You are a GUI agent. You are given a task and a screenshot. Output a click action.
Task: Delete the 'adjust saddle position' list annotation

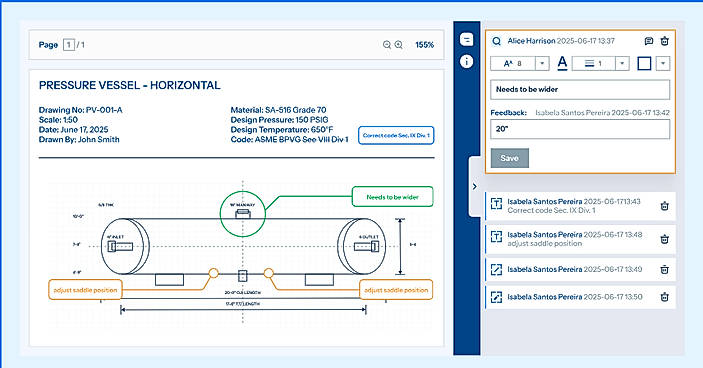(664, 239)
